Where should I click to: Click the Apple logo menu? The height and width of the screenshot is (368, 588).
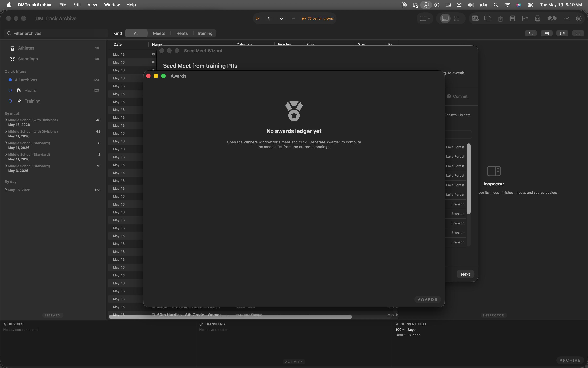coord(9,5)
